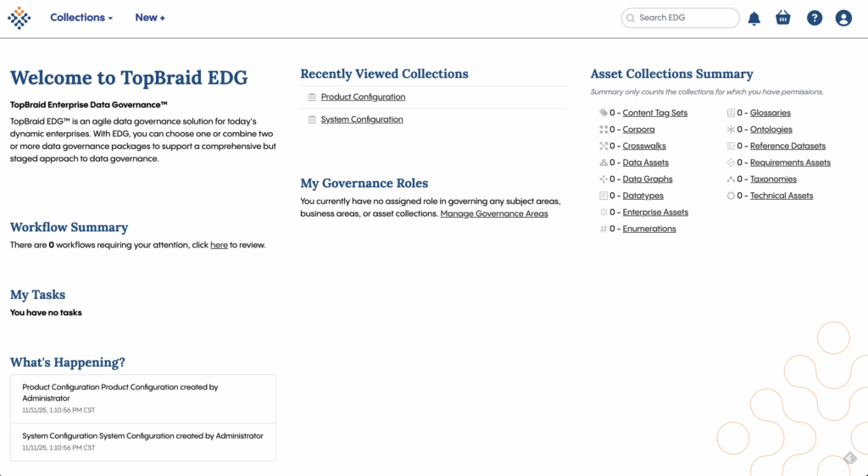Image resolution: width=868 pixels, height=476 pixels.
Task: Expand the Collections dropdown menu
Action: coord(81,18)
